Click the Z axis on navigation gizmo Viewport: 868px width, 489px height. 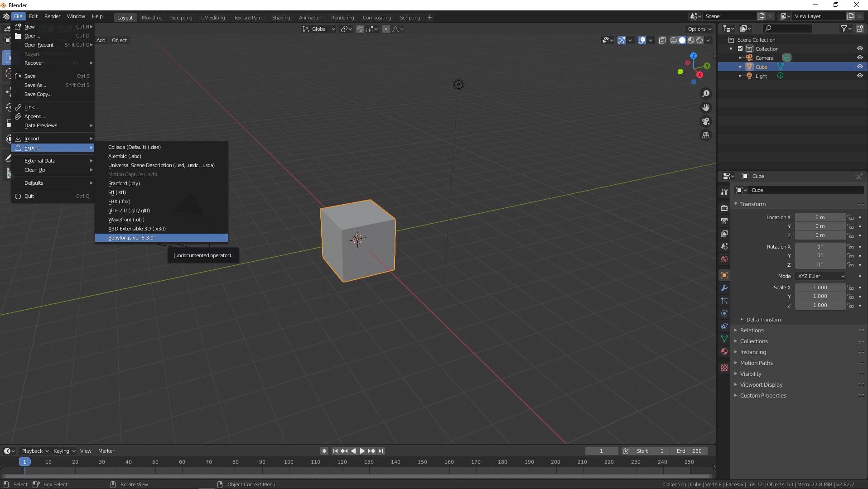tap(694, 56)
